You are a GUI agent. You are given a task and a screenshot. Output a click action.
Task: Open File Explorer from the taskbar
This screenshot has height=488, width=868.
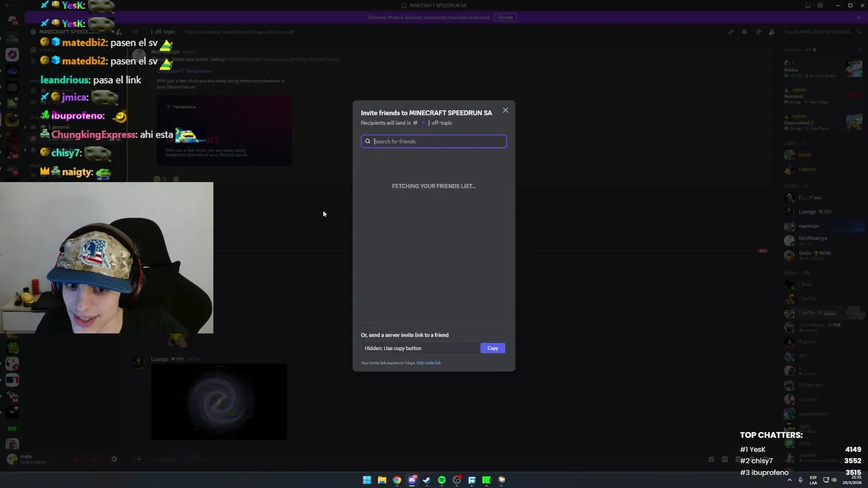point(382,480)
